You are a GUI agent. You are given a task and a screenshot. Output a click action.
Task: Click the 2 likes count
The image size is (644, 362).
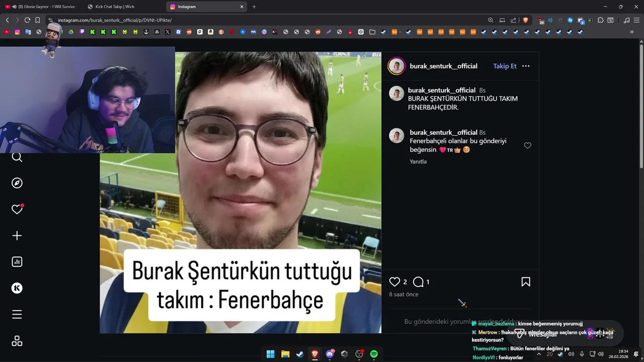pos(405,282)
